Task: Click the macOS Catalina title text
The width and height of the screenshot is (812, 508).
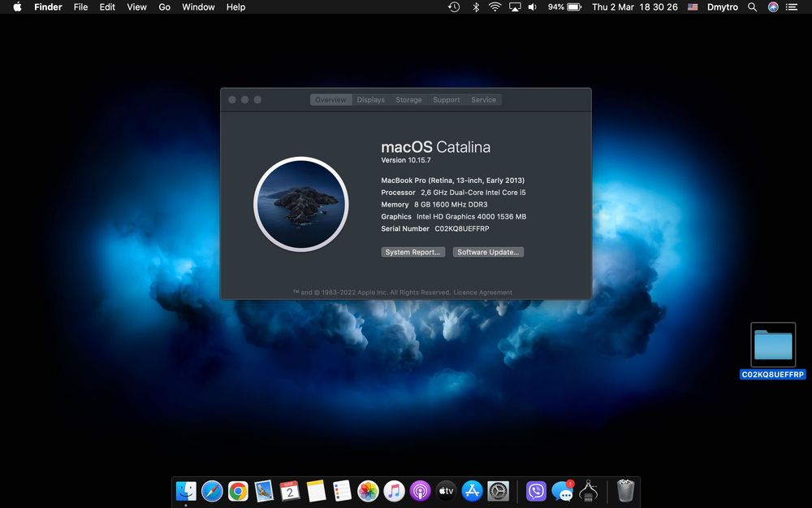Action: point(435,146)
